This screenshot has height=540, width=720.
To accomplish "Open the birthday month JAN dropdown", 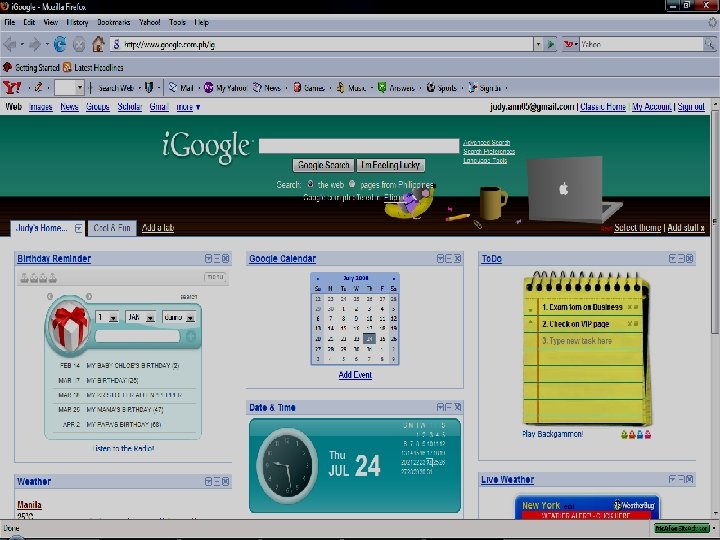I will [150, 318].
